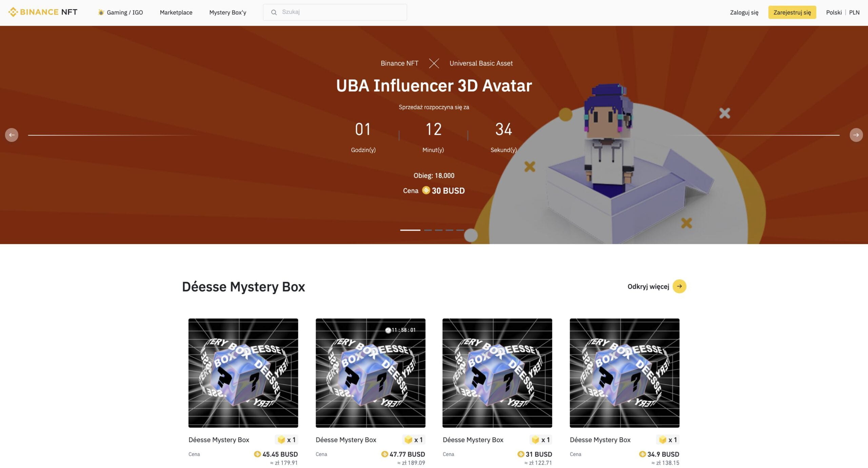Click box icon on 45.45 BUSD card
Viewport: 868px width, 468px height.
click(x=281, y=440)
